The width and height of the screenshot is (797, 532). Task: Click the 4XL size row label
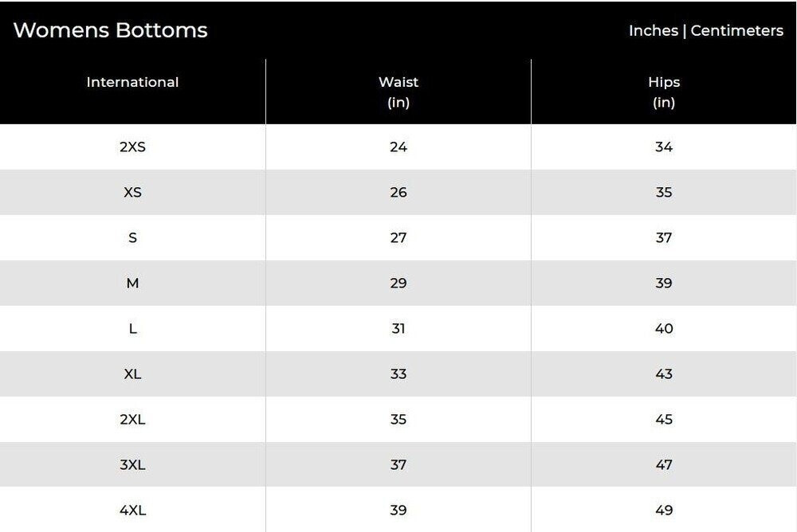click(x=132, y=510)
